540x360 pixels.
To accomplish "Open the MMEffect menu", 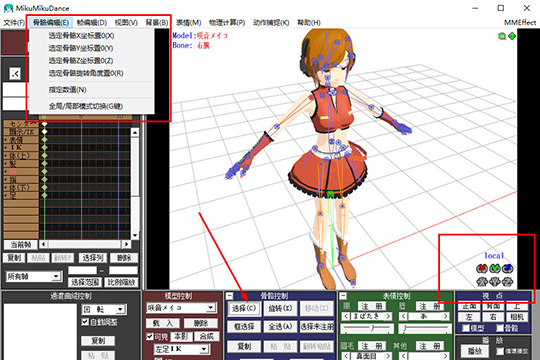I will click(520, 23).
